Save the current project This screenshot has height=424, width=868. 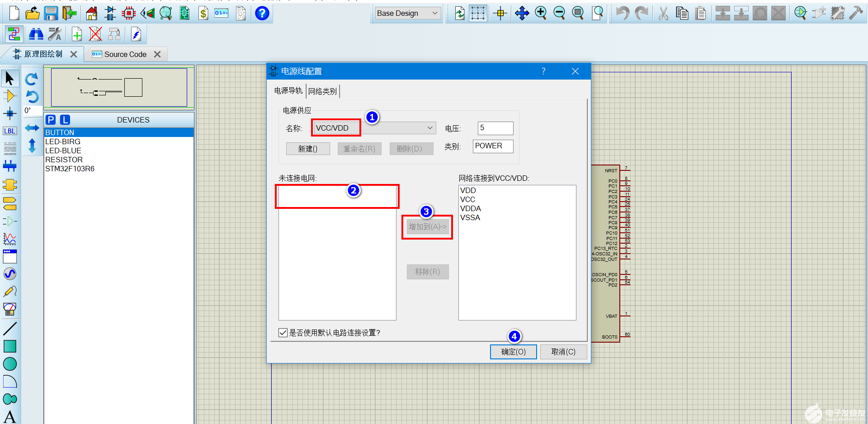(x=51, y=13)
